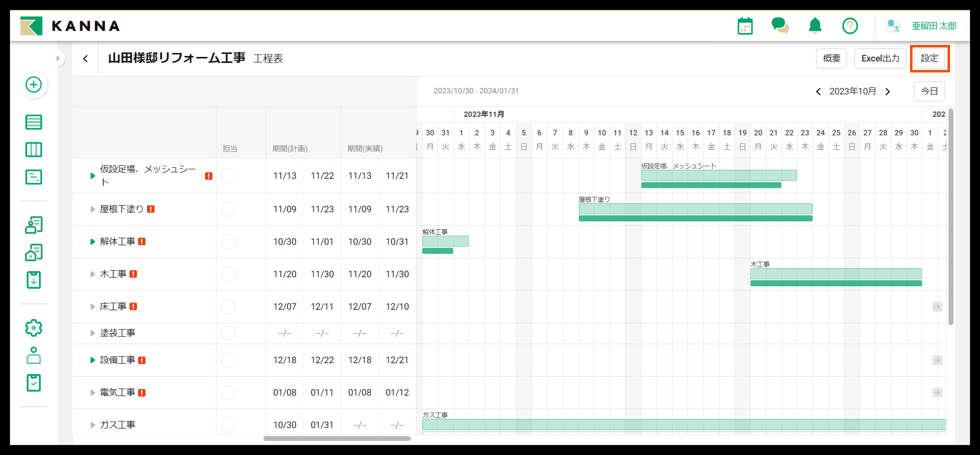980x455 pixels.
Task: Click the assignee circle for 塗装工事
Action: (228, 333)
